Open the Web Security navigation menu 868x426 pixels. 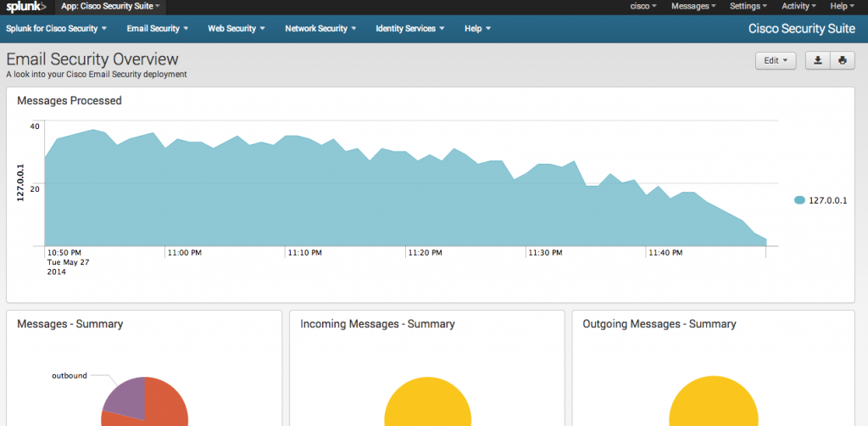[x=236, y=29]
